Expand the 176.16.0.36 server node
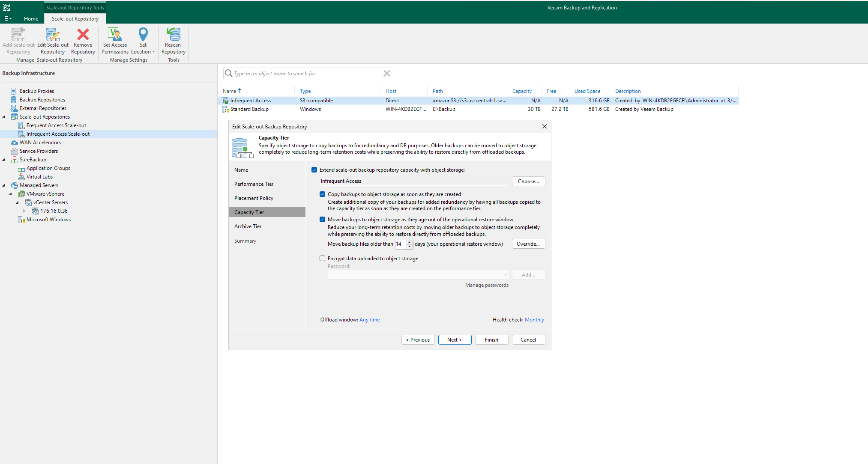The width and height of the screenshot is (868, 464). 24,211
